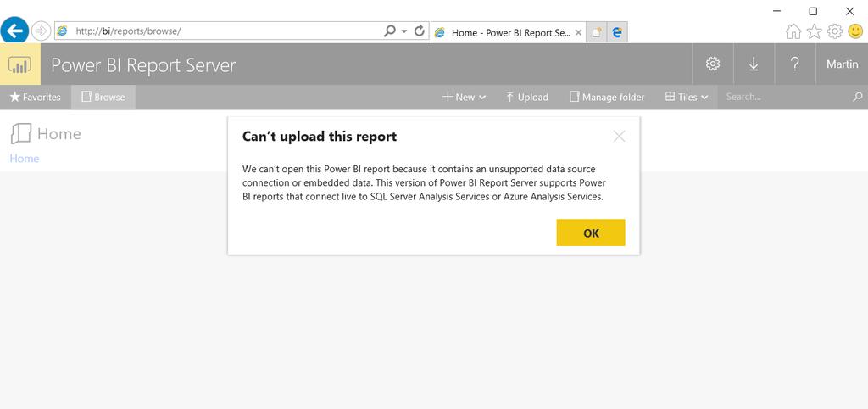Viewport: 868px width, 409px height.
Task: Open browser favorites star icon
Action: (x=814, y=31)
